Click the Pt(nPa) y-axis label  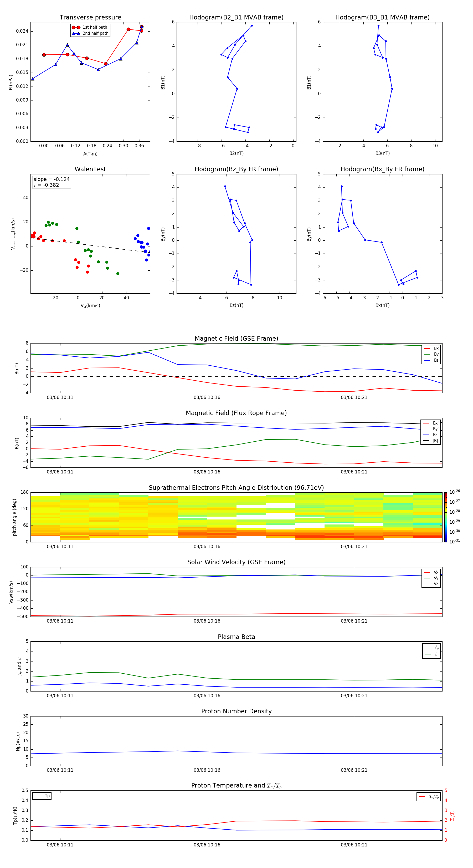click(11, 82)
